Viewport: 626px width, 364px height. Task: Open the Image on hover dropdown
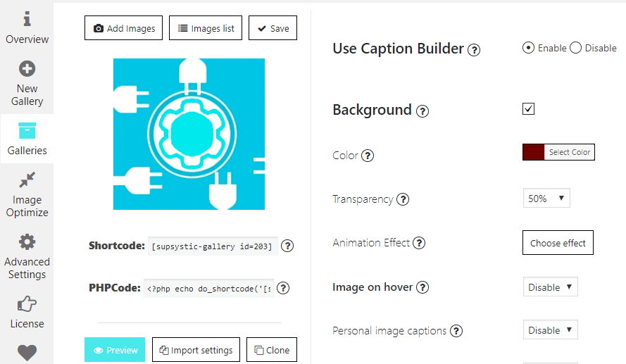tap(550, 287)
